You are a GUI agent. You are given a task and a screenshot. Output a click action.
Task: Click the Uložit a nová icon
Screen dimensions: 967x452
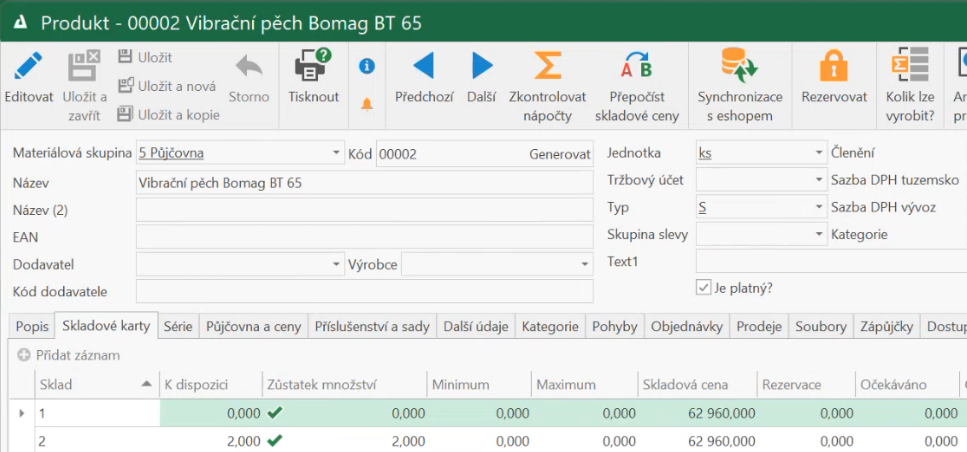pyautogui.click(x=126, y=85)
